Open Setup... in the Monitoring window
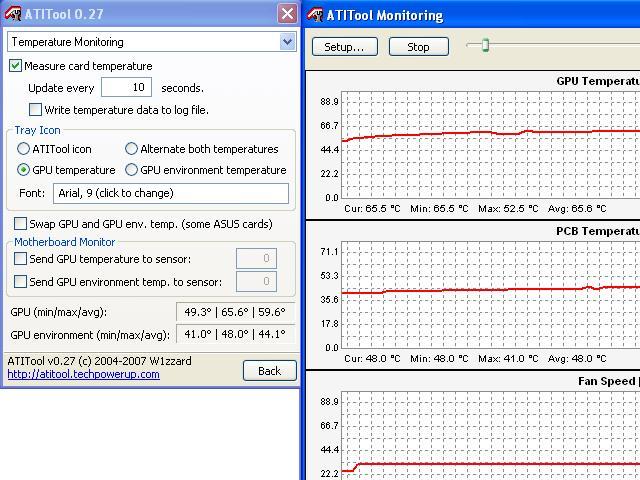 (x=344, y=47)
